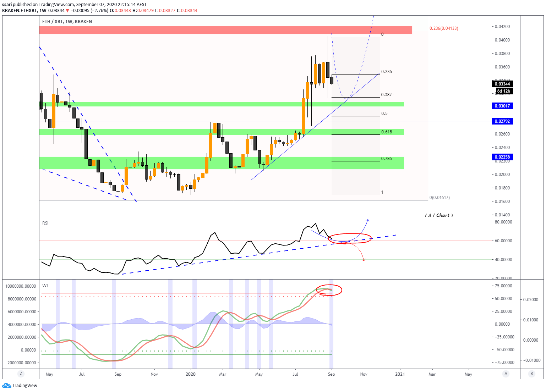Click the Z circle button at the time axis
This screenshot has height=392, width=546.
pos(21,374)
